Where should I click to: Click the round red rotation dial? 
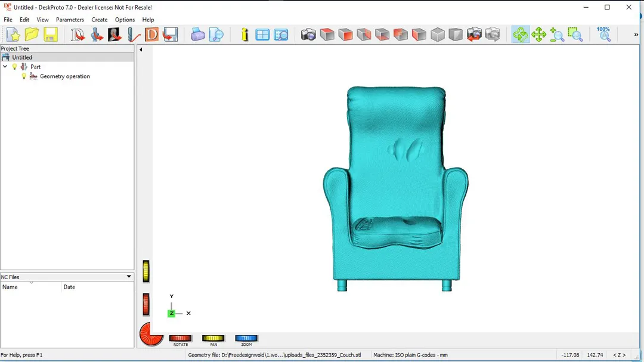(x=151, y=334)
